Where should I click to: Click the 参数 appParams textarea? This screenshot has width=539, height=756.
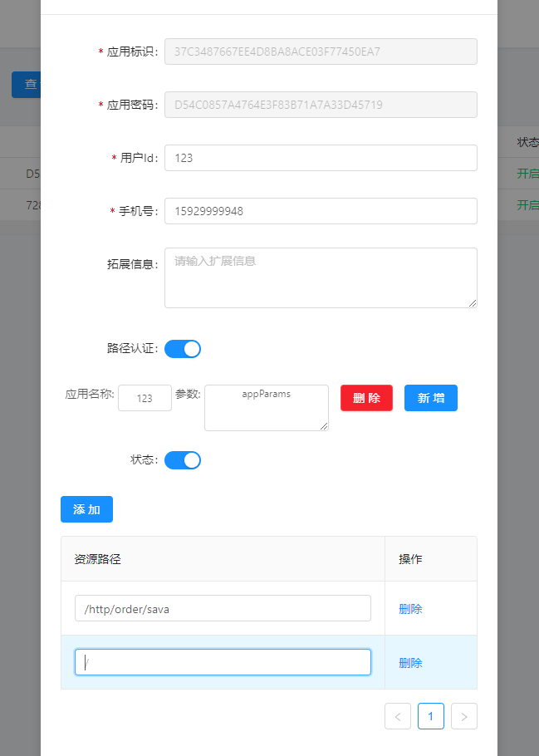coord(266,407)
